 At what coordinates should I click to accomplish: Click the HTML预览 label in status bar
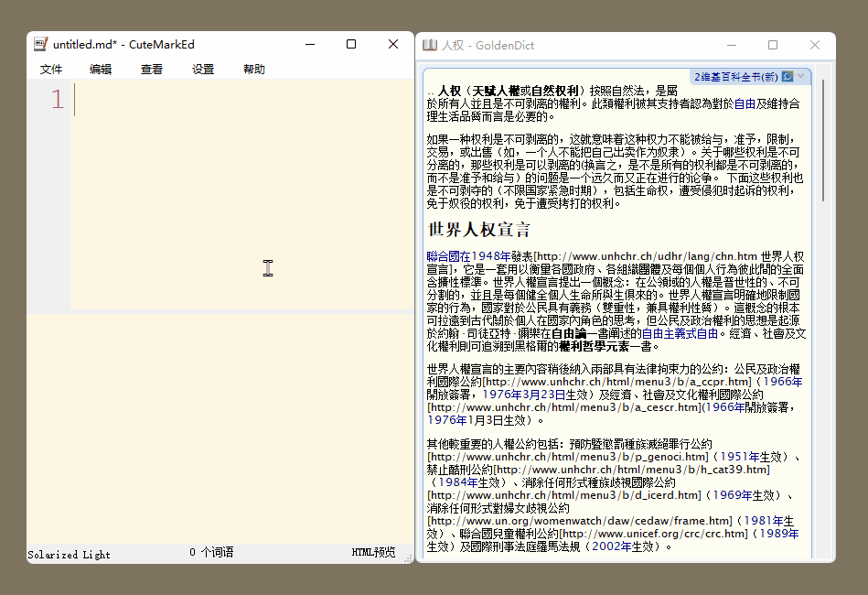tap(373, 553)
